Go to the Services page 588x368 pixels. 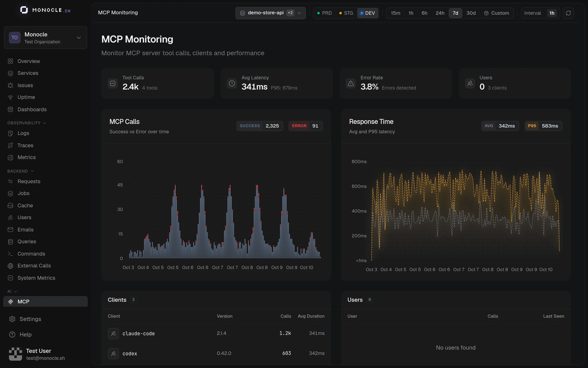(28, 73)
